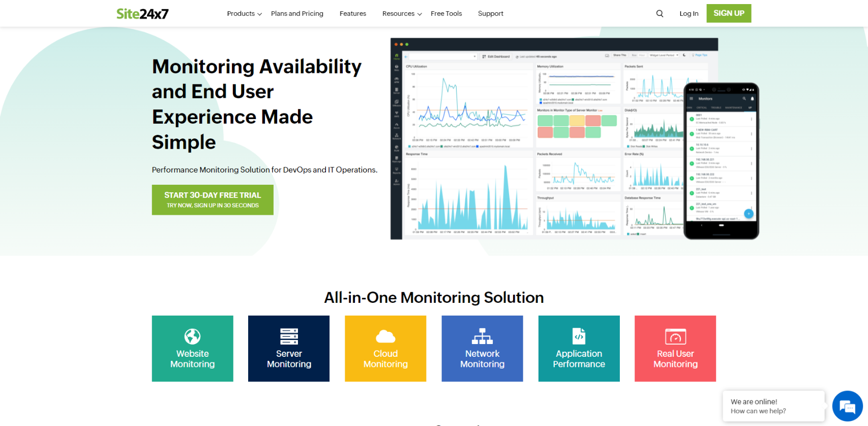Screen dimensions: 868x426
Task: Open the Network Monitoring tile
Action: click(x=482, y=349)
